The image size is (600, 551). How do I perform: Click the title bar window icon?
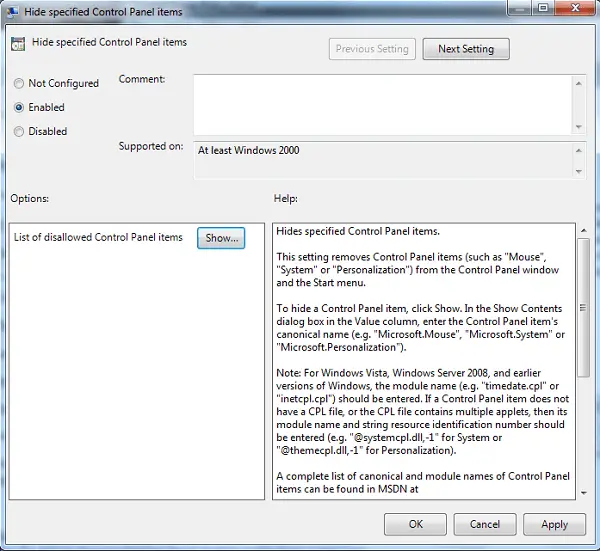[12, 11]
